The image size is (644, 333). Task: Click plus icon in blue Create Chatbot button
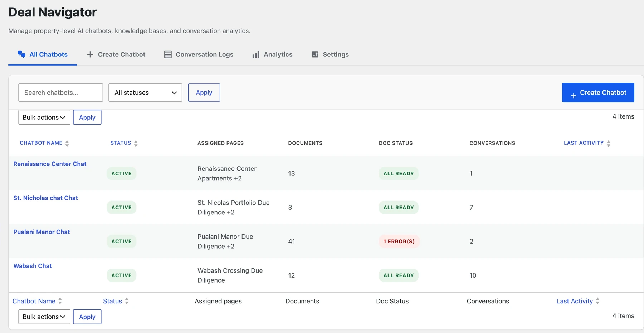pos(574,95)
